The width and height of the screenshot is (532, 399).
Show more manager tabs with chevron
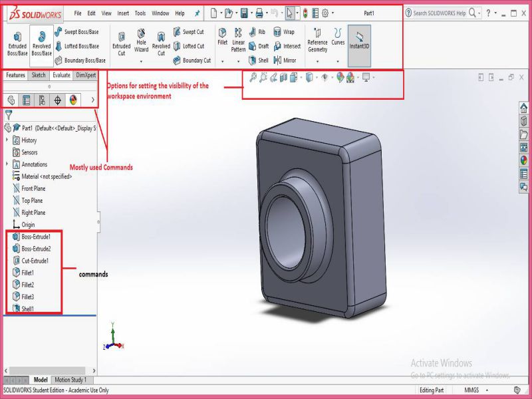(92, 100)
